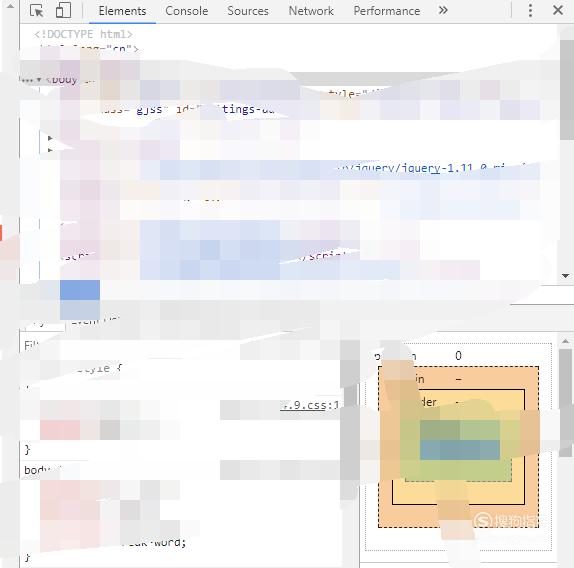Open the jquery-1.11 script link
574x568 pixels.
pyautogui.click(x=432, y=168)
